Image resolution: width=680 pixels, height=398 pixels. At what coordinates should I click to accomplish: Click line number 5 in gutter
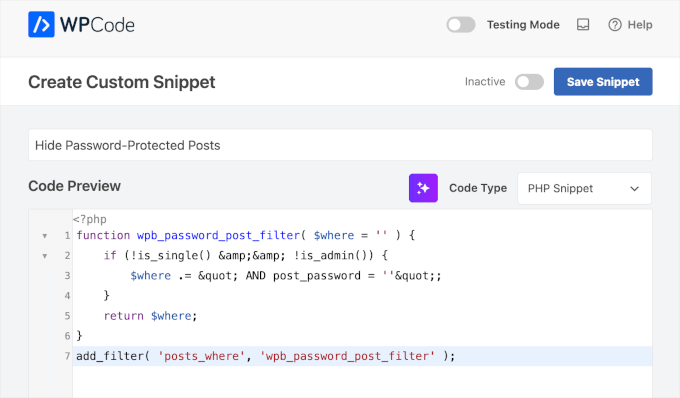tap(67, 316)
